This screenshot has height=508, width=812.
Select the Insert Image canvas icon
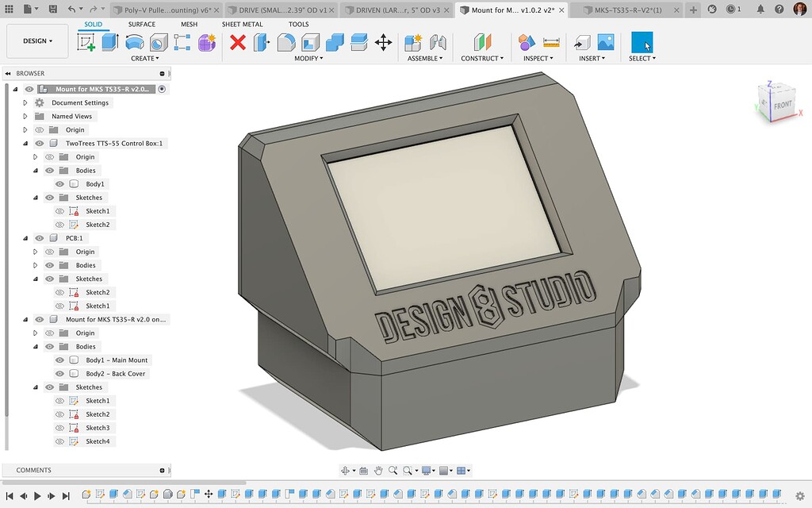(606, 42)
